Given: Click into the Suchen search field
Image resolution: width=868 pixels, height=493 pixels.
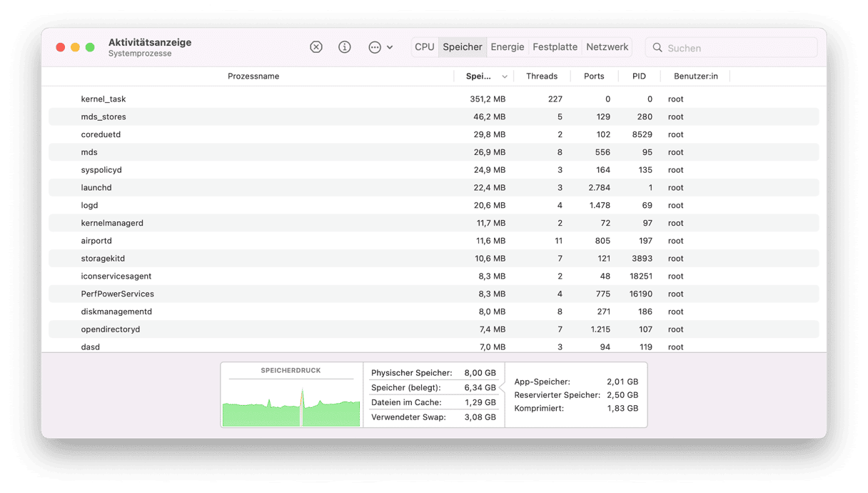Looking at the screenshot, I should [x=731, y=48].
